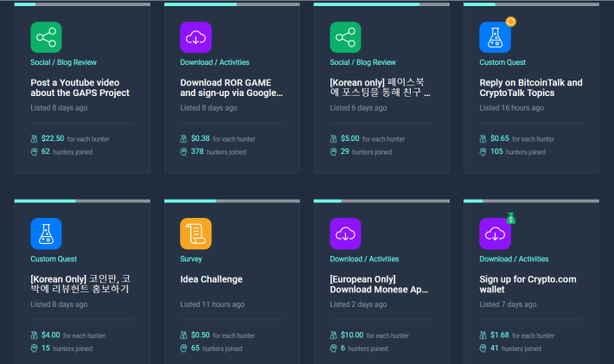Open the '[Korean Only]' Coinpan promotion quest title
Image resolution: width=614 pixels, height=364 pixels.
(80, 284)
